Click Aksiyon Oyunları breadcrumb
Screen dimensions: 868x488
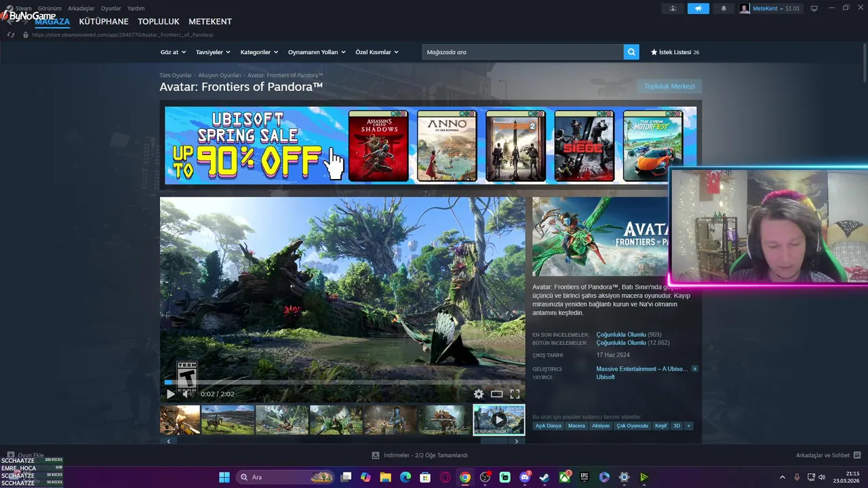point(220,75)
